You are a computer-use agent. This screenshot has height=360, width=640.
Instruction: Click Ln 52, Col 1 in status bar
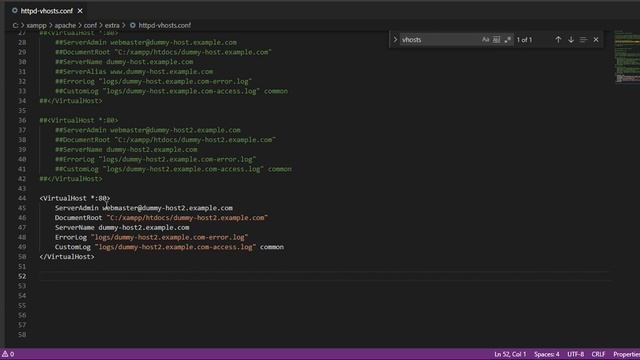click(510, 354)
